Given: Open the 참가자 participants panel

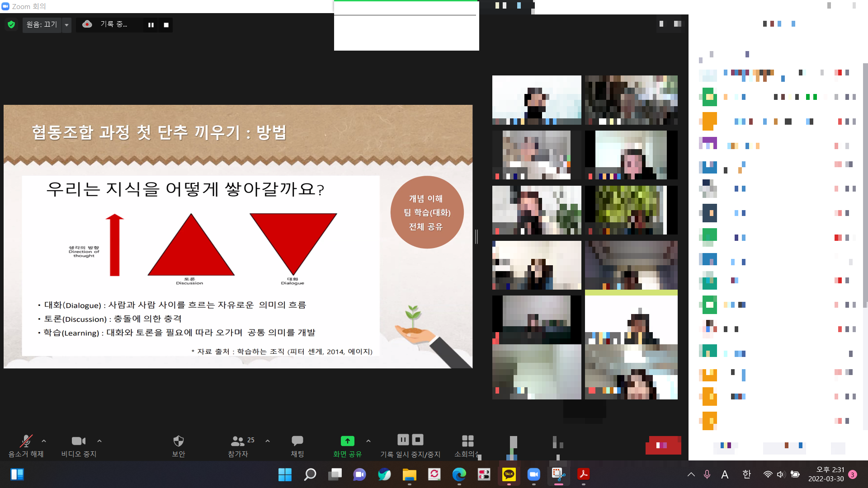Looking at the screenshot, I should (x=238, y=446).
